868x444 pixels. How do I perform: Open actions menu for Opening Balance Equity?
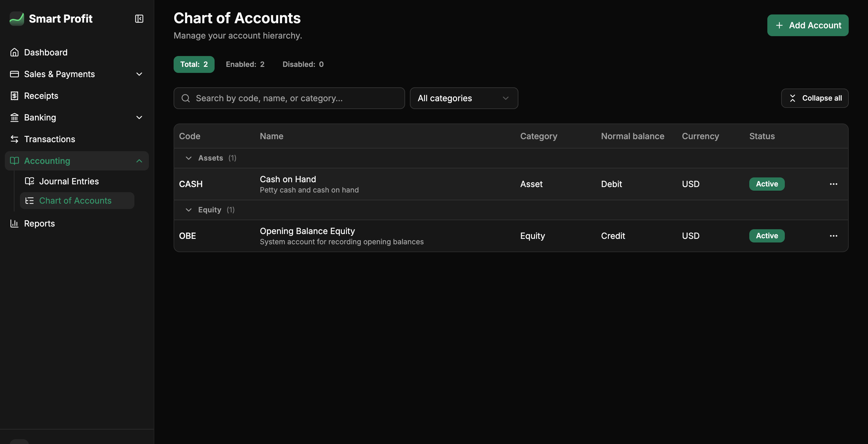(833, 236)
